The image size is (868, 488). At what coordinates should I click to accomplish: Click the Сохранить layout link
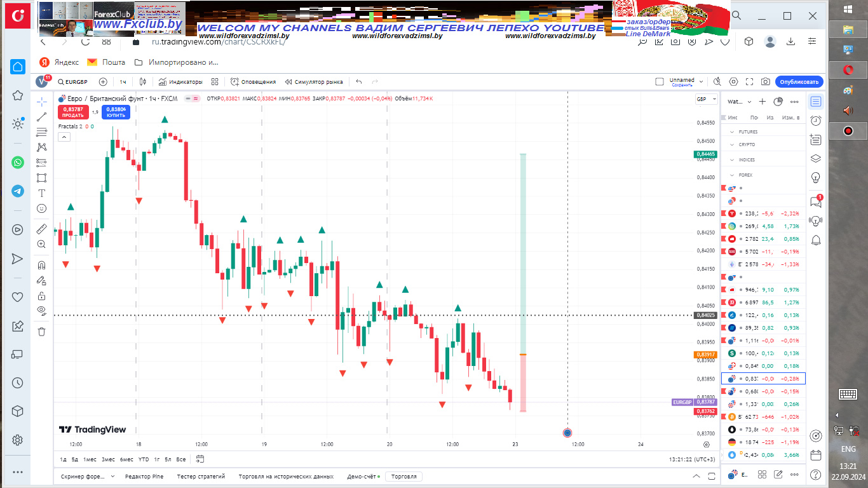point(682,85)
